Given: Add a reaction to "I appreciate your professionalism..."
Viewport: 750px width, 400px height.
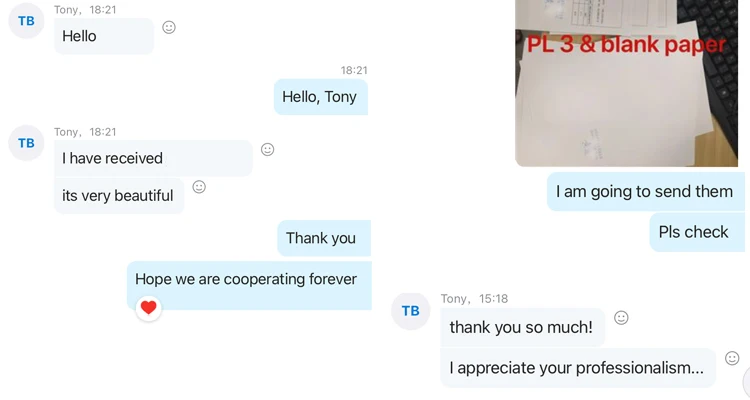Looking at the screenshot, I should pos(732,358).
